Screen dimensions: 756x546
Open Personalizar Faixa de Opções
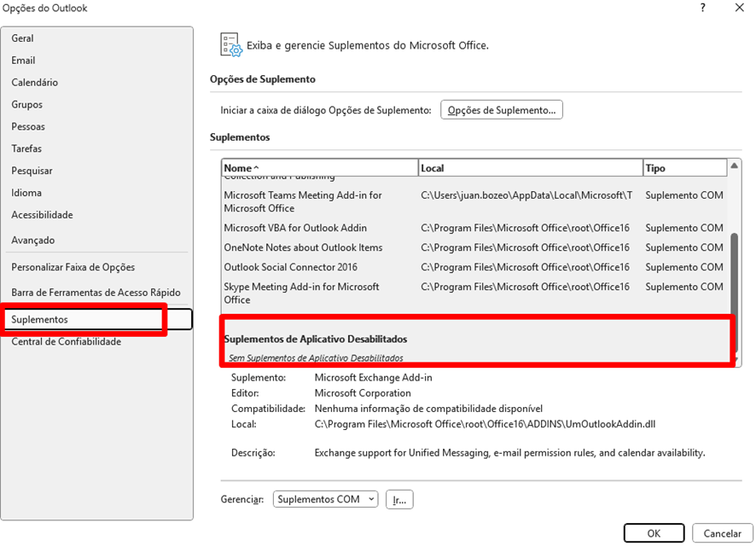[73, 267]
